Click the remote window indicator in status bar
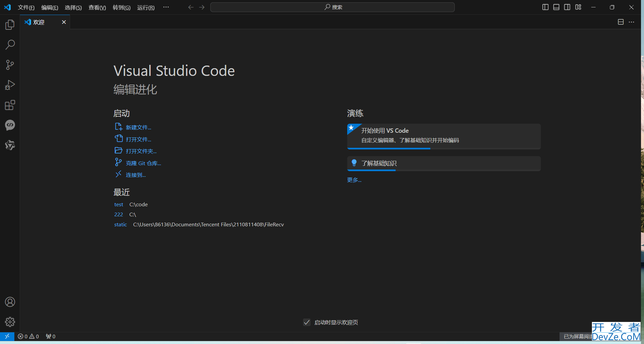Viewport: 644px width, 344px height. pyautogui.click(x=7, y=336)
